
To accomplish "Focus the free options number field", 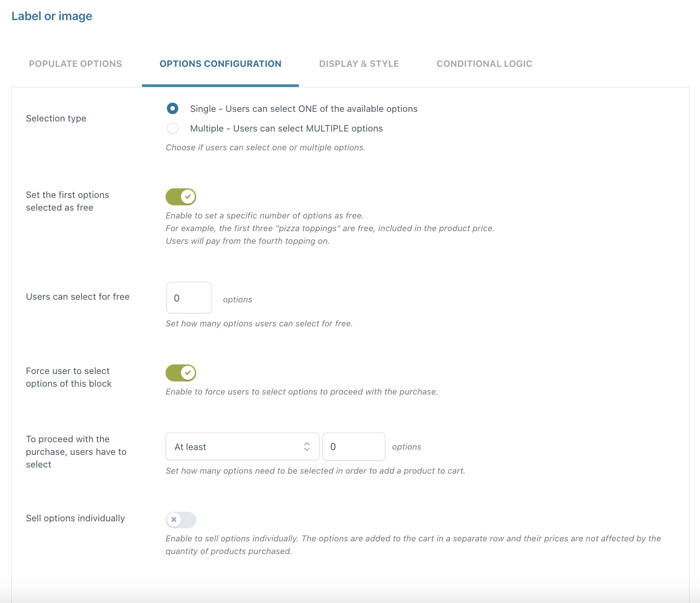I will (189, 298).
